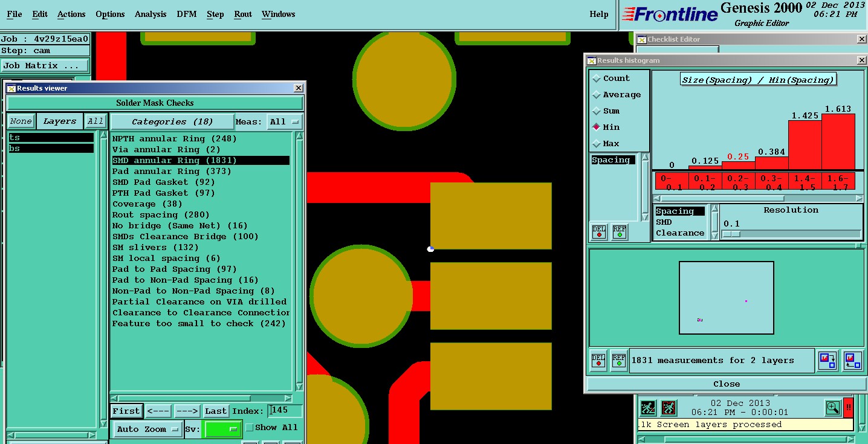Open the Edit menu
The image size is (868, 444).
(40, 14)
